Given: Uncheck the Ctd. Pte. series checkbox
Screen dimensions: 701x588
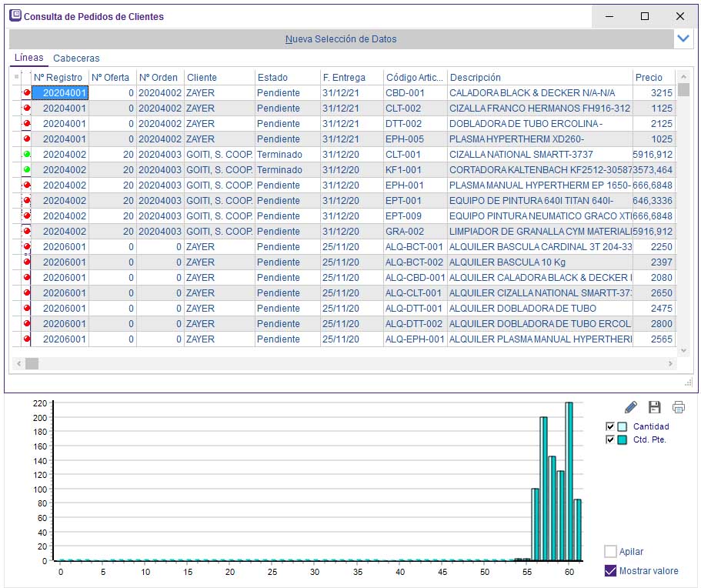Looking at the screenshot, I should tap(610, 439).
